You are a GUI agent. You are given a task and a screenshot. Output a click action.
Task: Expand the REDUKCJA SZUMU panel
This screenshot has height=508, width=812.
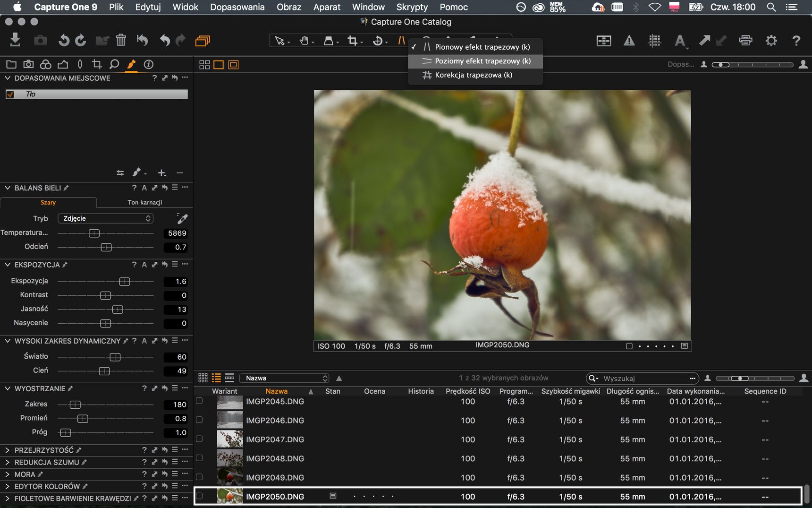pyautogui.click(x=8, y=463)
